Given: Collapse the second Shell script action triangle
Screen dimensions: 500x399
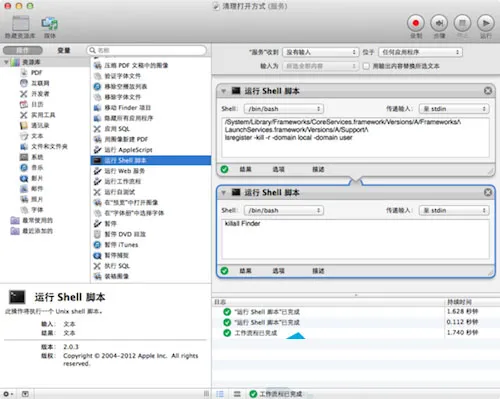Looking at the screenshot, I should click(x=224, y=192).
